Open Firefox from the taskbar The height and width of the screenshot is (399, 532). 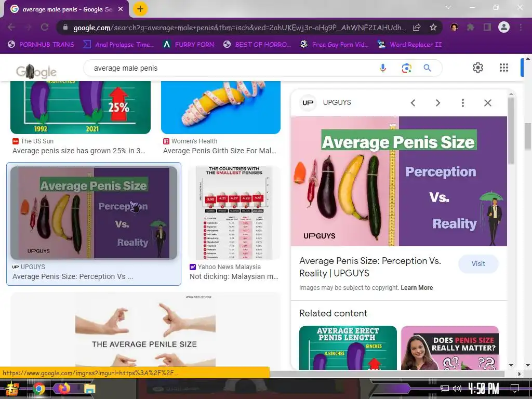(x=64, y=389)
